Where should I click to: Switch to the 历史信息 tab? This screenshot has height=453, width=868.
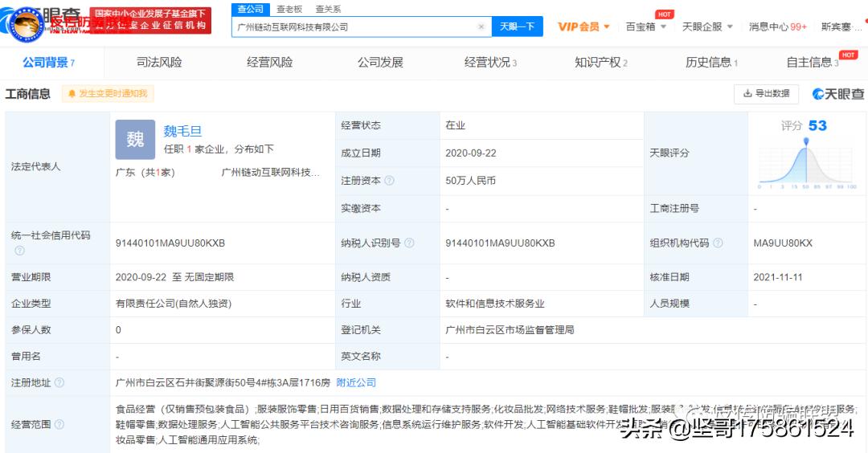(712, 63)
